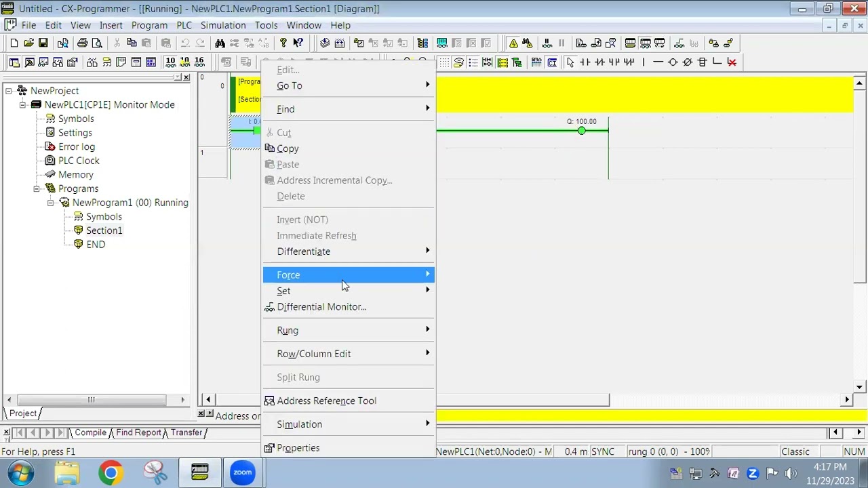Open the Row/Column Edit submenu
Screen dimensions: 868x488
coord(349,354)
